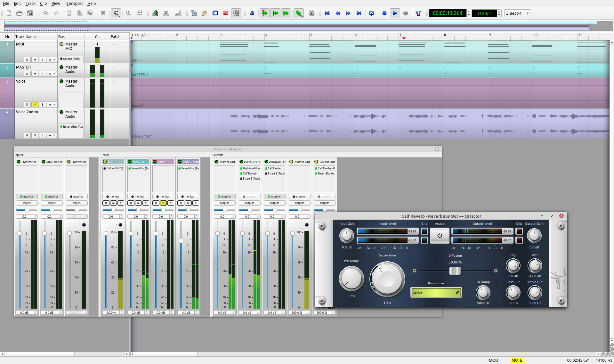Click the Cut scissors icon
The width and height of the screenshot is (614, 364).
(x=69, y=13)
